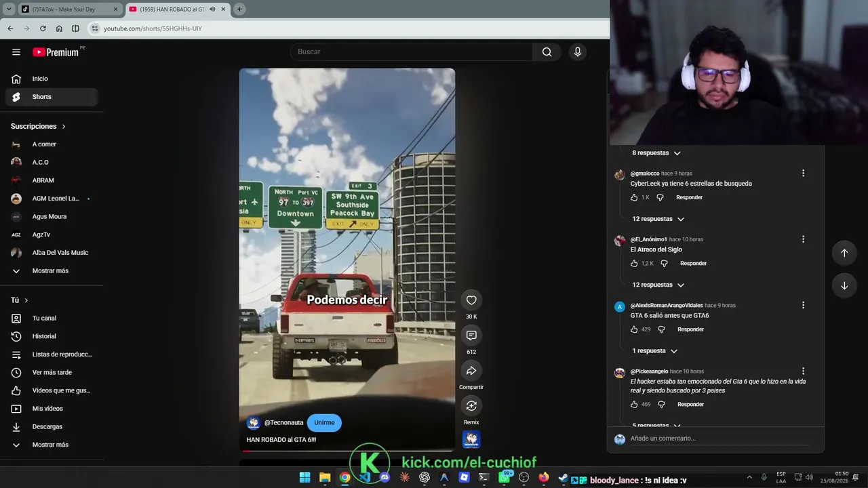Open Historial in the sidebar
Viewport: 868px width, 488px height.
click(x=52, y=336)
